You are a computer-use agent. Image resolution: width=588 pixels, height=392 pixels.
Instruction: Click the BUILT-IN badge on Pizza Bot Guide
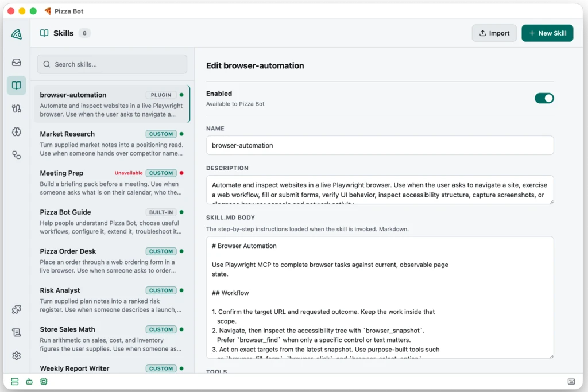coord(161,212)
